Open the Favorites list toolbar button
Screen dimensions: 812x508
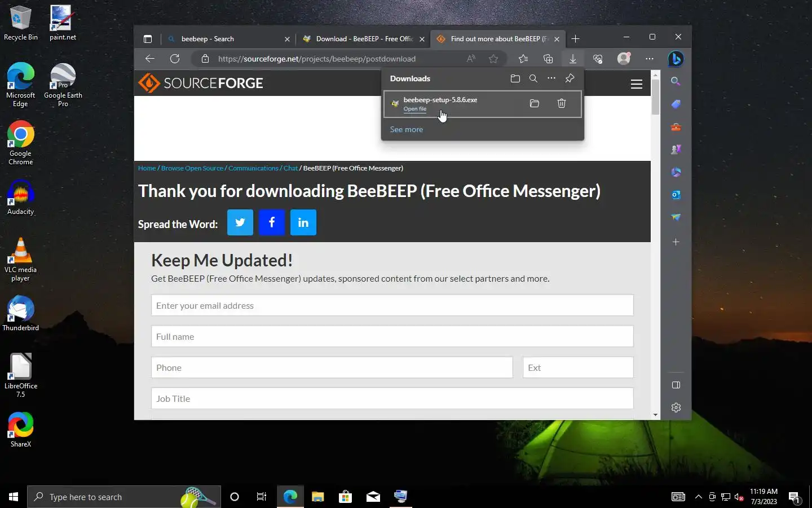click(523, 59)
